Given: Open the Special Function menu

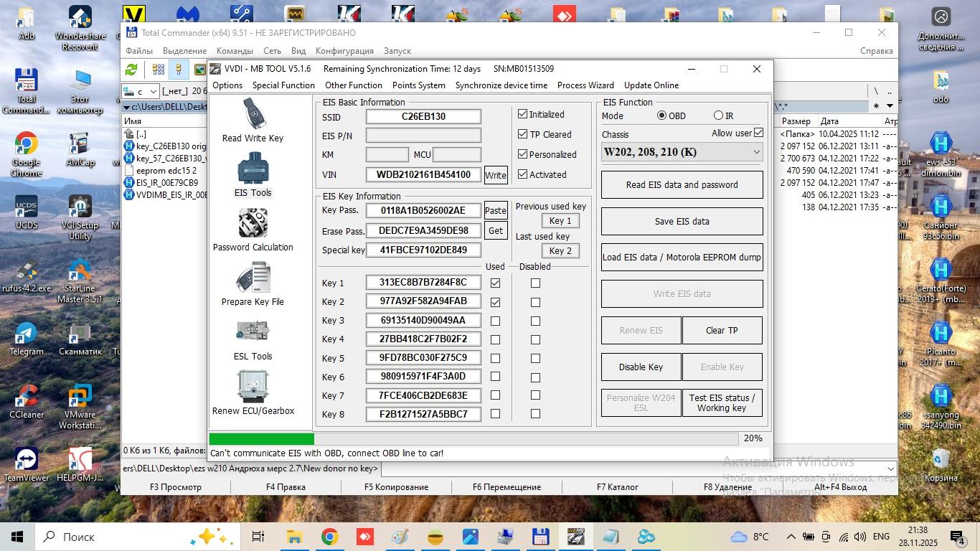Looking at the screenshot, I should [283, 85].
